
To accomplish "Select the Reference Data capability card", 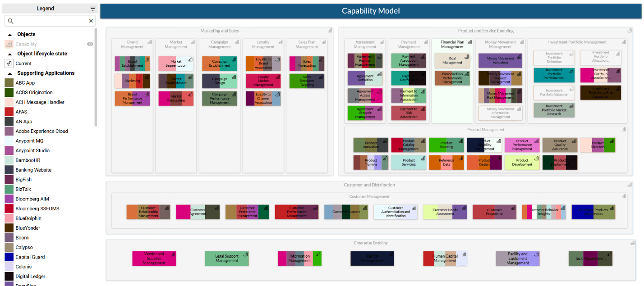I will point(446,163).
